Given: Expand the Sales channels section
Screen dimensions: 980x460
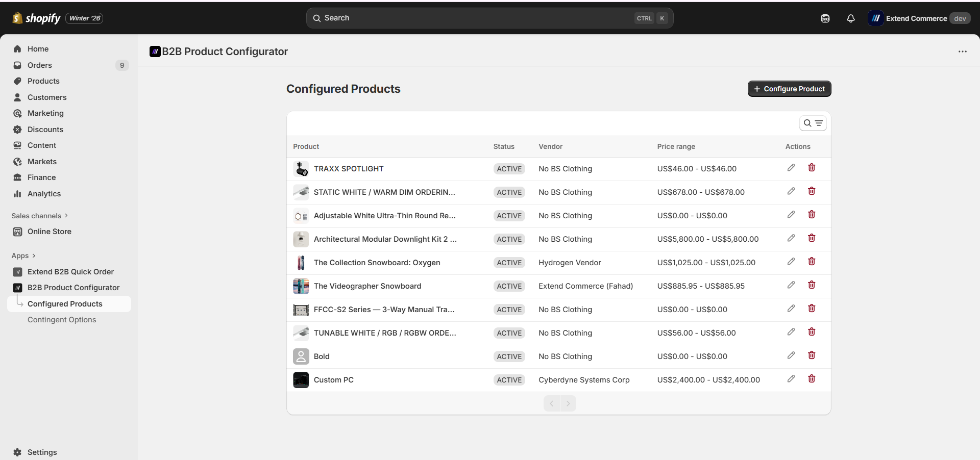Looking at the screenshot, I should pyautogui.click(x=40, y=216).
